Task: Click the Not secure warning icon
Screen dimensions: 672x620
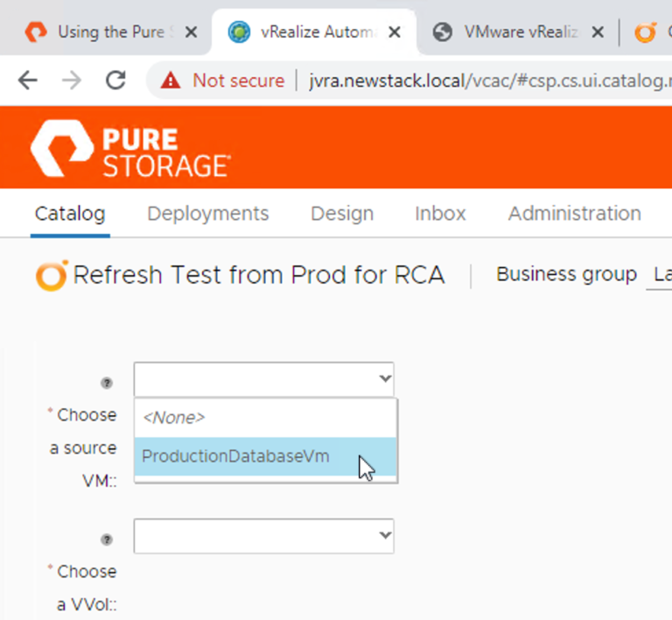Action: click(x=171, y=81)
